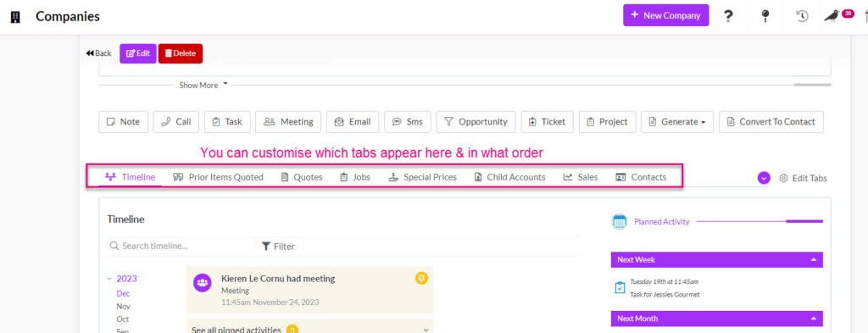868x333 pixels.
Task: Click the help question mark icon
Action: [728, 16]
